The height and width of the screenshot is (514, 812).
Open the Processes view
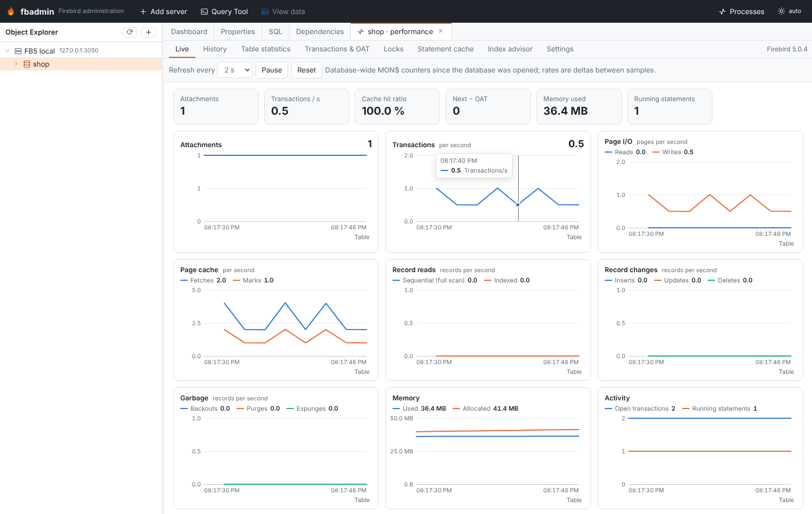point(741,11)
